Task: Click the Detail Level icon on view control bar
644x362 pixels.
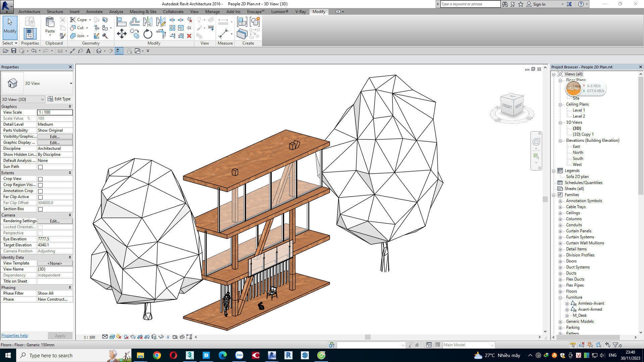Action: (105, 337)
